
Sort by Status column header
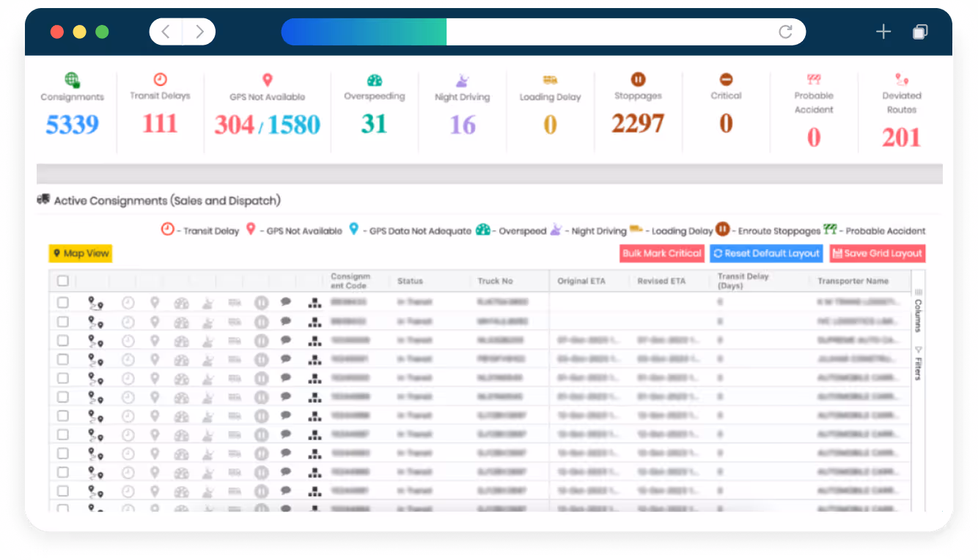click(410, 281)
